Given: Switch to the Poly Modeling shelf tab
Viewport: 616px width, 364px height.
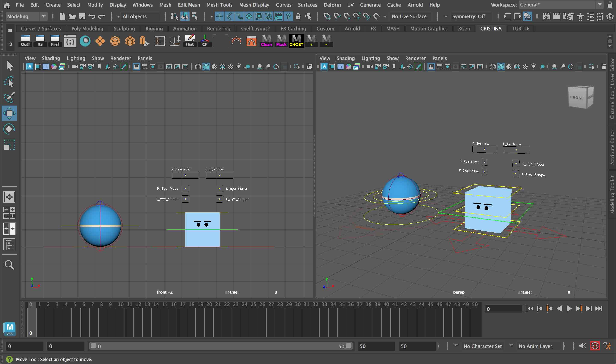Looking at the screenshot, I should tap(87, 28).
